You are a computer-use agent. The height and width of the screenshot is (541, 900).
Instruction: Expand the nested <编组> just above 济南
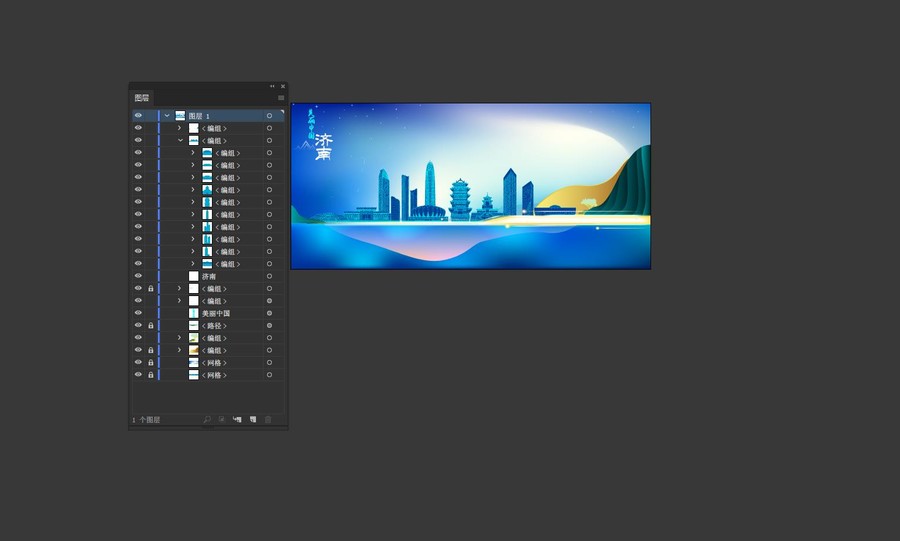coord(193,264)
